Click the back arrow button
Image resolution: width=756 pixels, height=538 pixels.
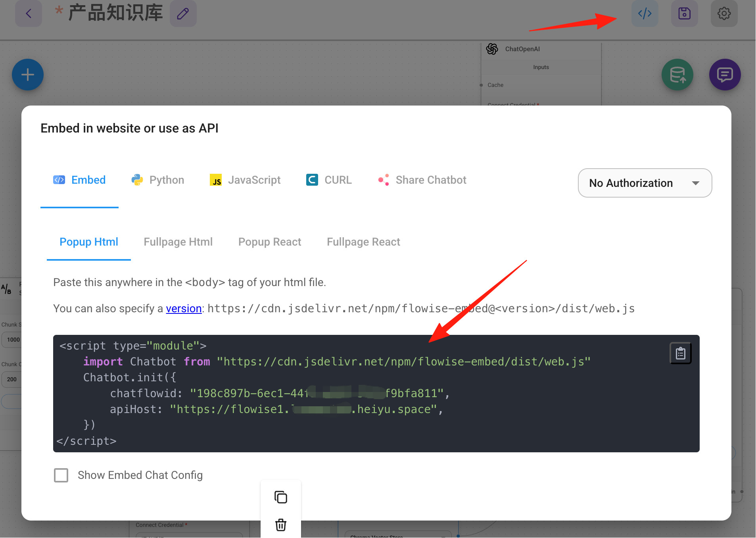(29, 13)
